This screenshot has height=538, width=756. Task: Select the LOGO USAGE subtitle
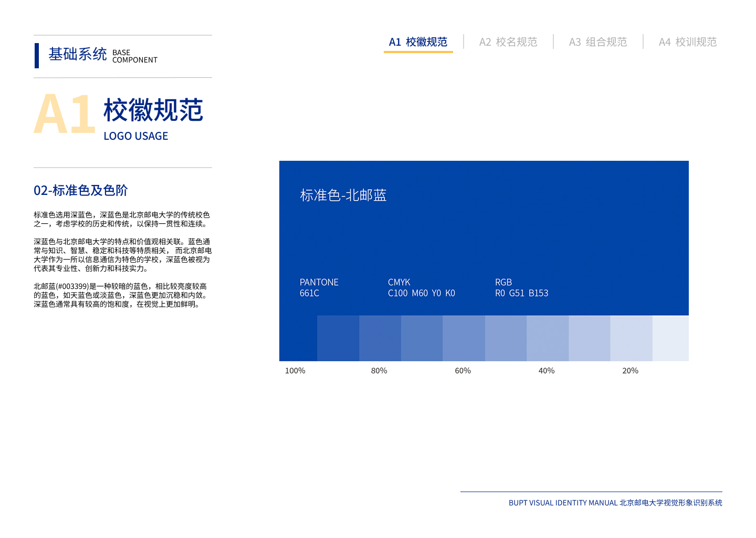pyautogui.click(x=135, y=136)
